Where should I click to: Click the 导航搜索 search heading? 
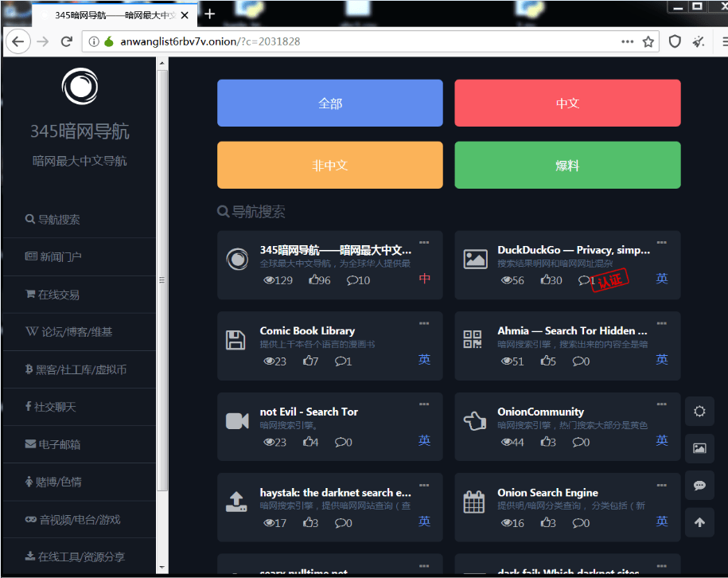[251, 212]
